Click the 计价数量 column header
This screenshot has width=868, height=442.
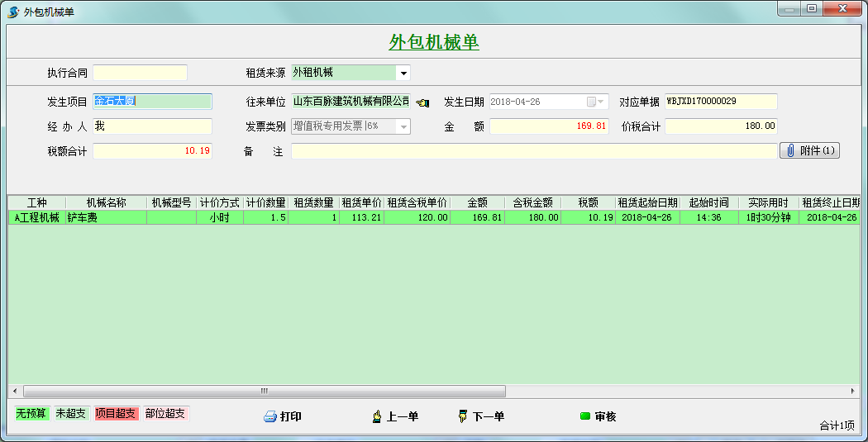[265, 202]
